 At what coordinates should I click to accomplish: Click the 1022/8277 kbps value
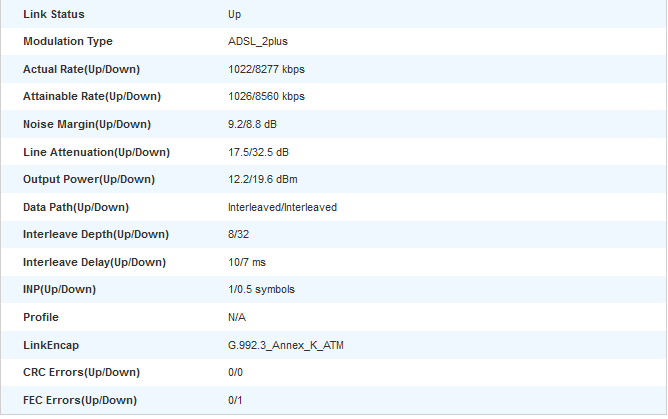(266, 69)
